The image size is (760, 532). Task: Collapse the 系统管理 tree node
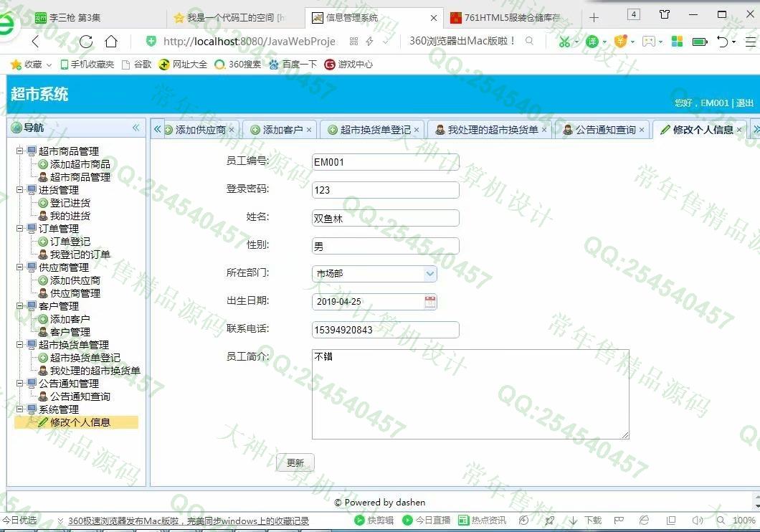(x=19, y=409)
